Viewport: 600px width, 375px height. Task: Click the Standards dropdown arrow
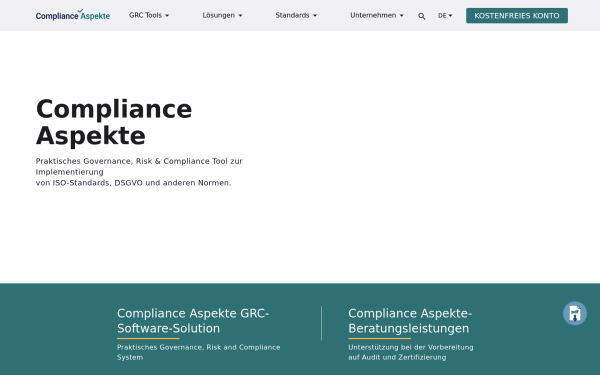point(315,16)
